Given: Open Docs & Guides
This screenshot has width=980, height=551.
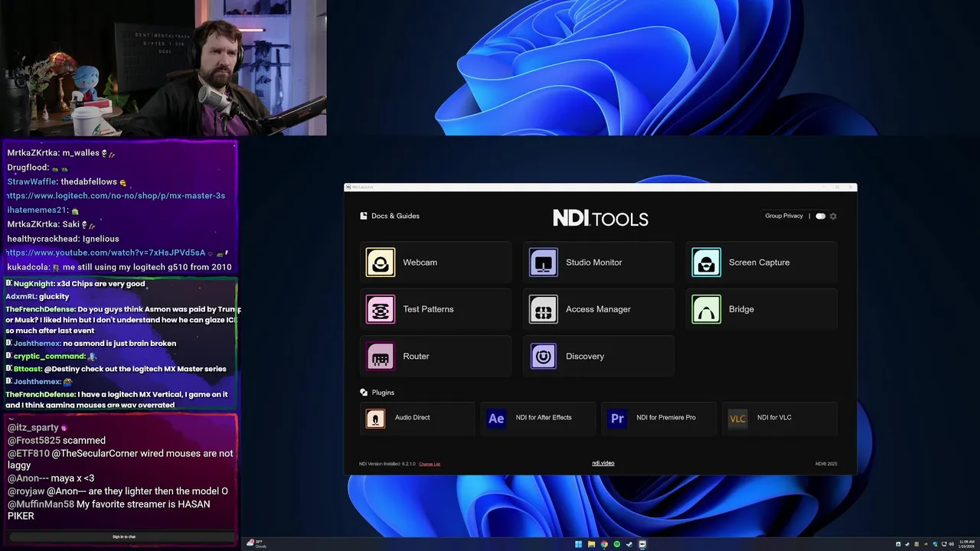Looking at the screenshot, I should [390, 216].
